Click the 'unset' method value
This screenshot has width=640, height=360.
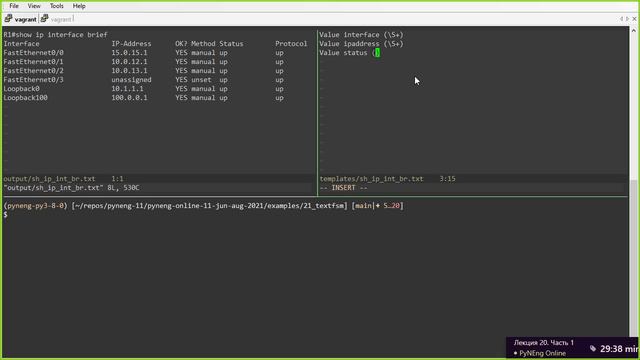pos(201,80)
